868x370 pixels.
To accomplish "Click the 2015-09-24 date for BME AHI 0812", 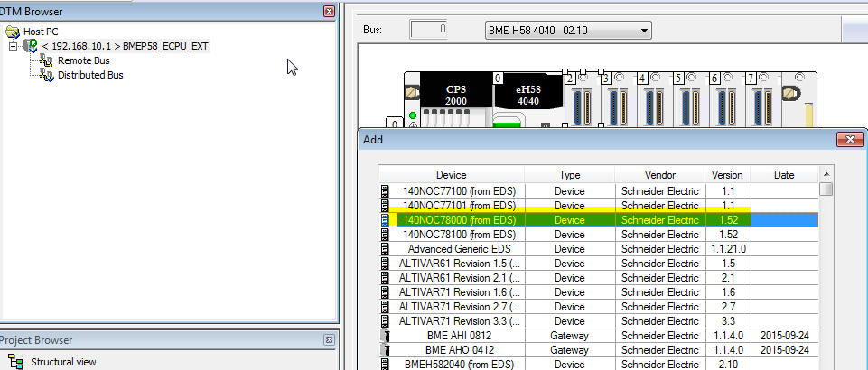I will tap(784, 335).
